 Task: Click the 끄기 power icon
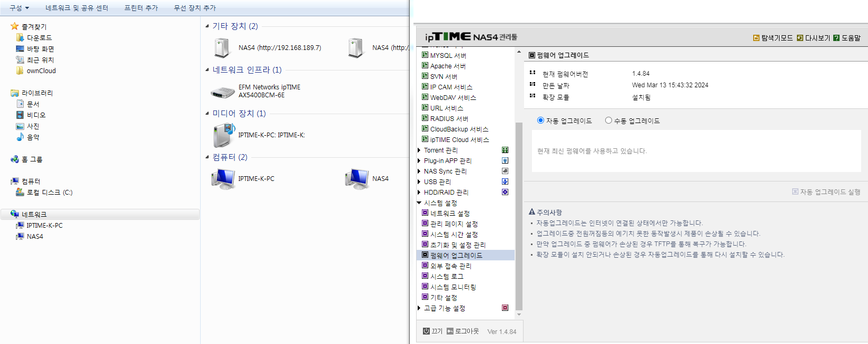(426, 331)
